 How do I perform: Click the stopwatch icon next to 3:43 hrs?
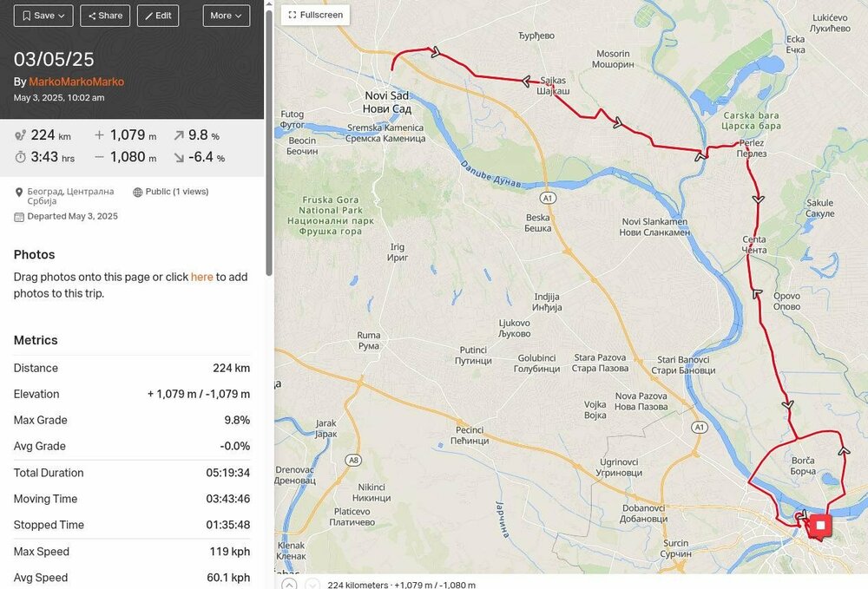point(21,157)
